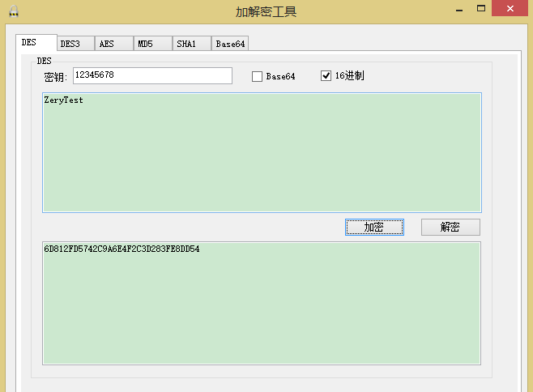
Task: Switch to the Base64 tab
Action: tap(230, 44)
